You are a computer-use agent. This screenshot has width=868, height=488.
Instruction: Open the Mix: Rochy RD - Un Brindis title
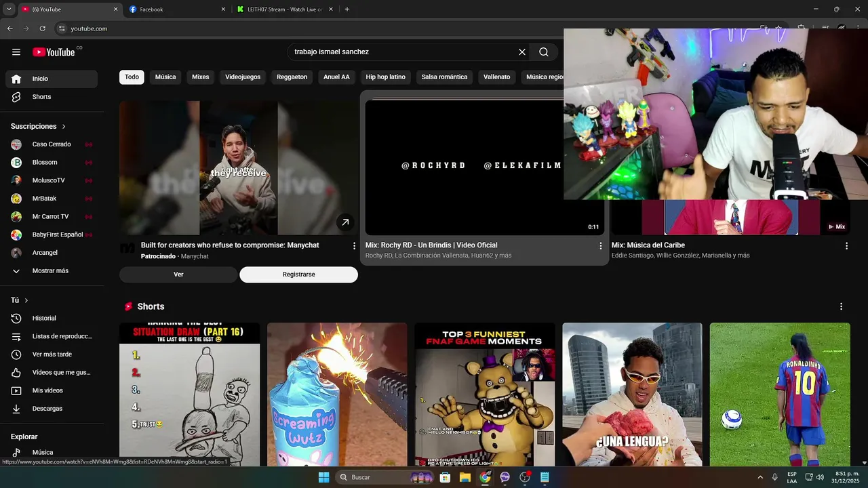pyautogui.click(x=431, y=245)
